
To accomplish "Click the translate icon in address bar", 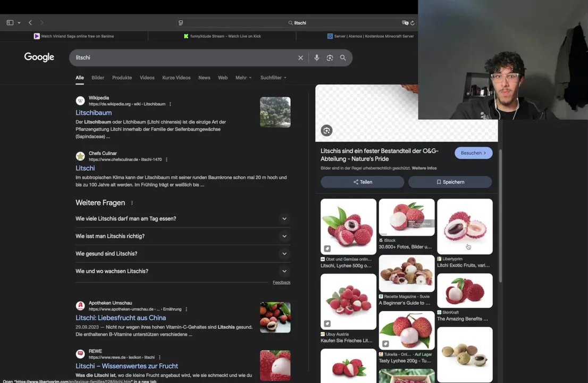I will click(405, 23).
